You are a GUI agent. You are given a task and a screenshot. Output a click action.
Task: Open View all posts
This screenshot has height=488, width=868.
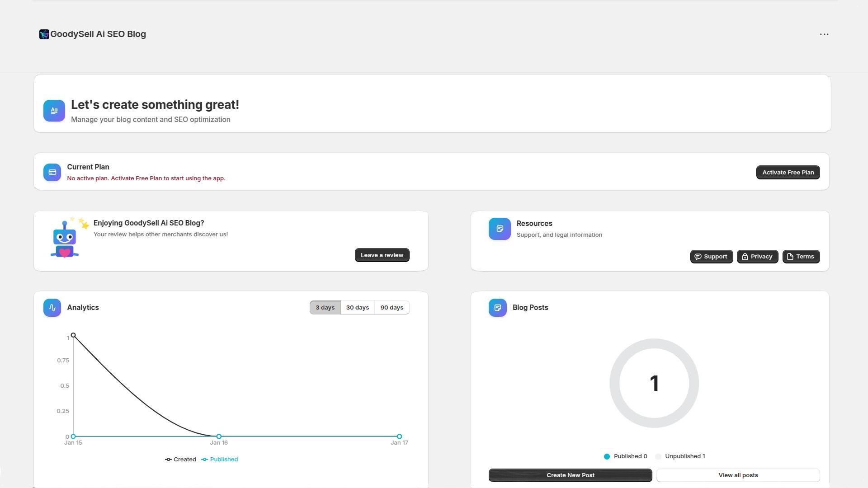pyautogui.click(x=738, y=475)
